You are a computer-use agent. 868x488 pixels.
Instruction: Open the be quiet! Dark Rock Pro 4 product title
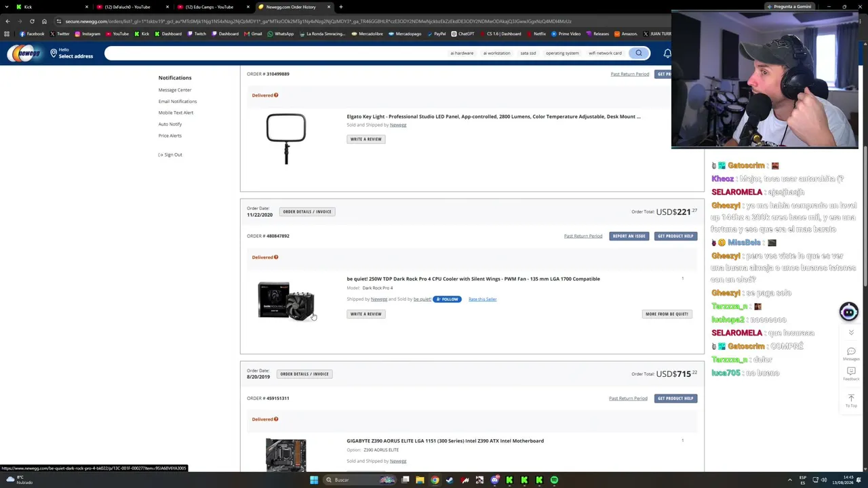pyautogui.click(x=473, y=279)
